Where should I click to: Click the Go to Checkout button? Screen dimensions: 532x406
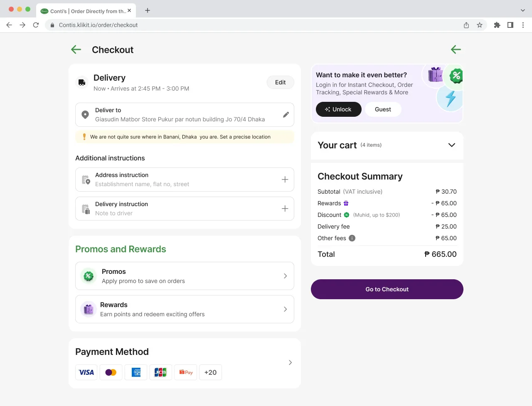pyautogui.click(x=387, y=289)
